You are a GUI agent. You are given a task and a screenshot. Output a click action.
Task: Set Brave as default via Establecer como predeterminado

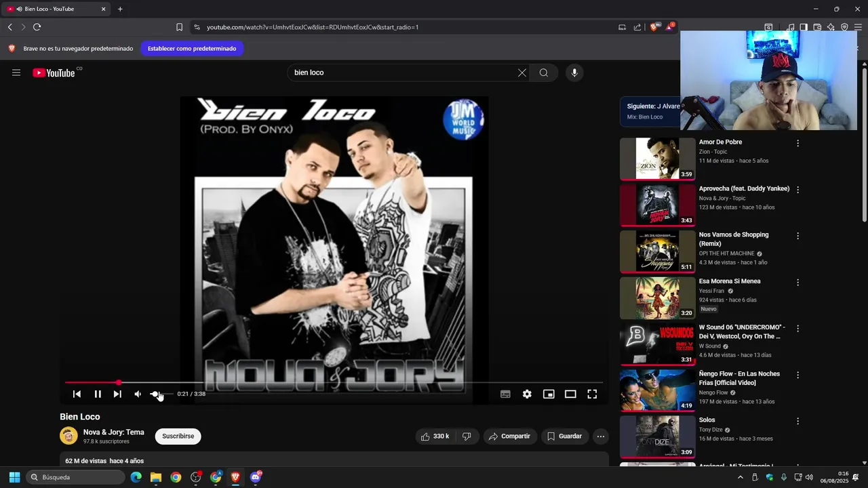192,49
